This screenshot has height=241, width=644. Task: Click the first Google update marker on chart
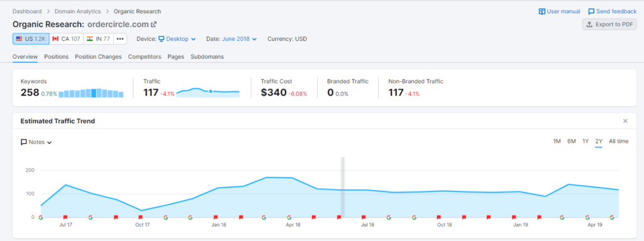pos(41,217)
